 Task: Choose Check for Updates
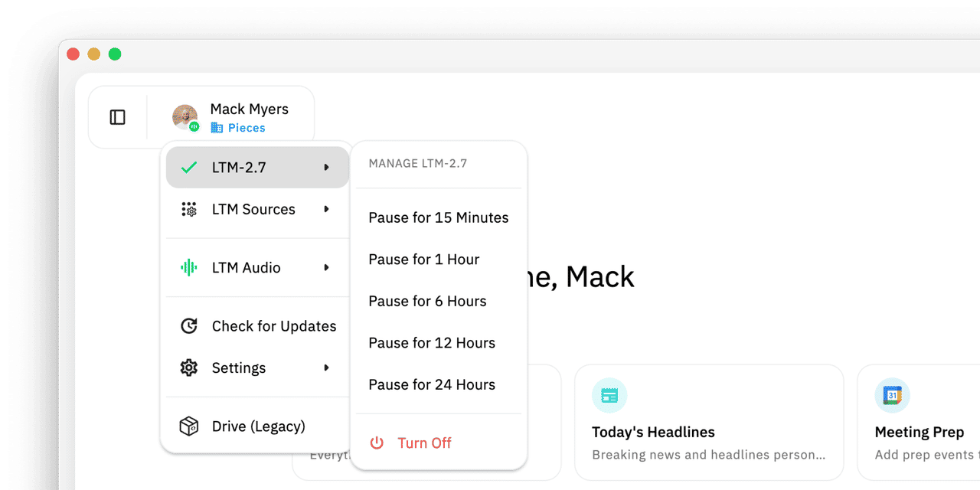click(x=258, y=326)
